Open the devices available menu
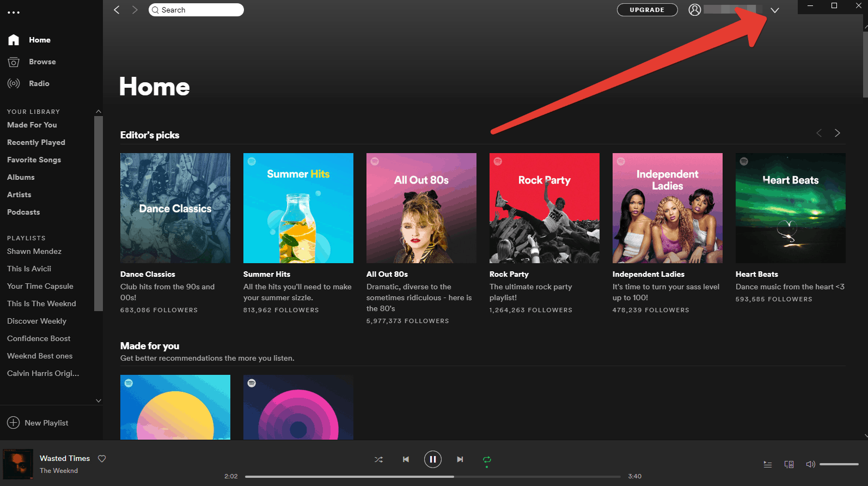The height and width of the screenshot is (486, 868). tap(789, 464)
